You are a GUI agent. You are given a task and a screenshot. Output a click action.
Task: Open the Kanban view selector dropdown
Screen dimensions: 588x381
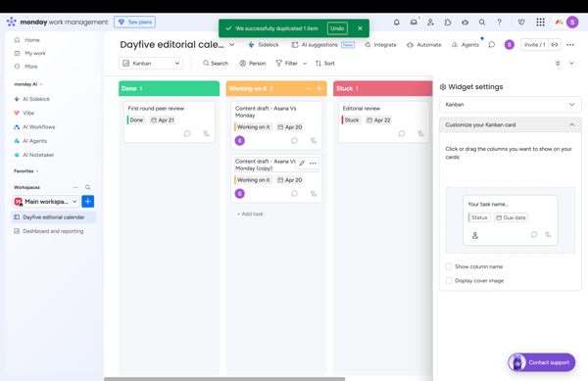tap(151, 64)
